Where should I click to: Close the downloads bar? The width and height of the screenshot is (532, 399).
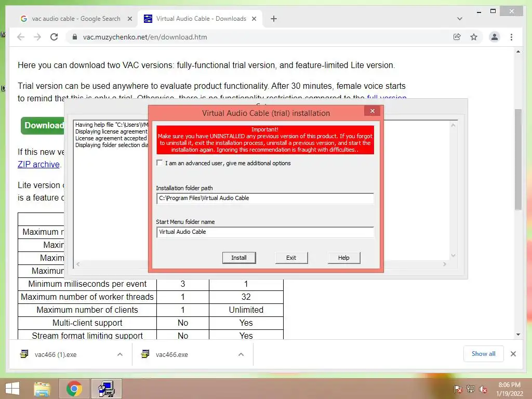coord(513,354)
